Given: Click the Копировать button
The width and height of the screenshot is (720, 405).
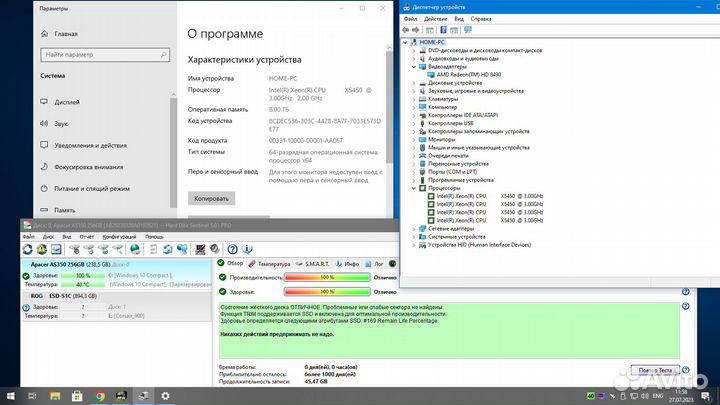Looking at the screenshot, I should (x=212, y=199).
